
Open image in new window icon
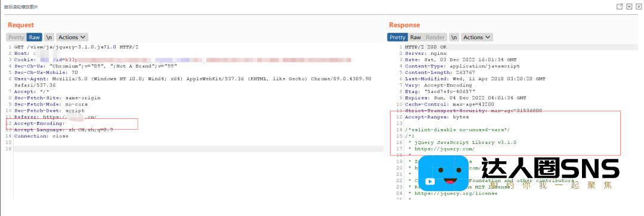620,7
